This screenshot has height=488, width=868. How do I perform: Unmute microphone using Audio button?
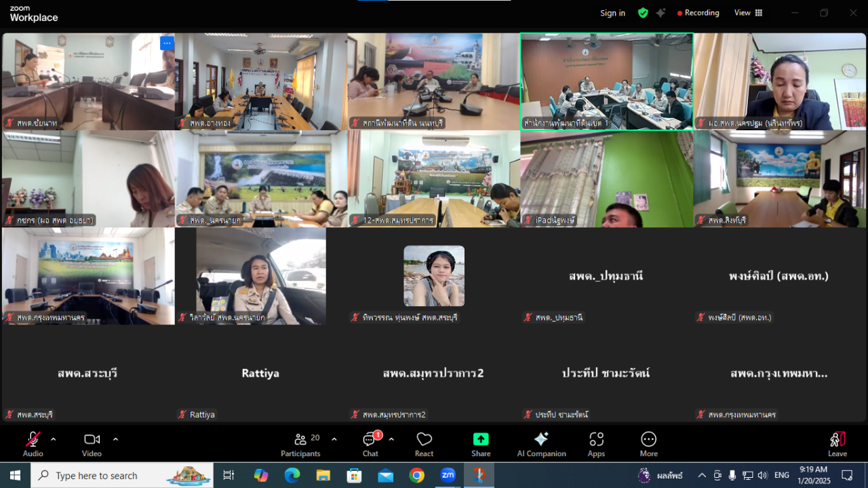click(33, 444)
